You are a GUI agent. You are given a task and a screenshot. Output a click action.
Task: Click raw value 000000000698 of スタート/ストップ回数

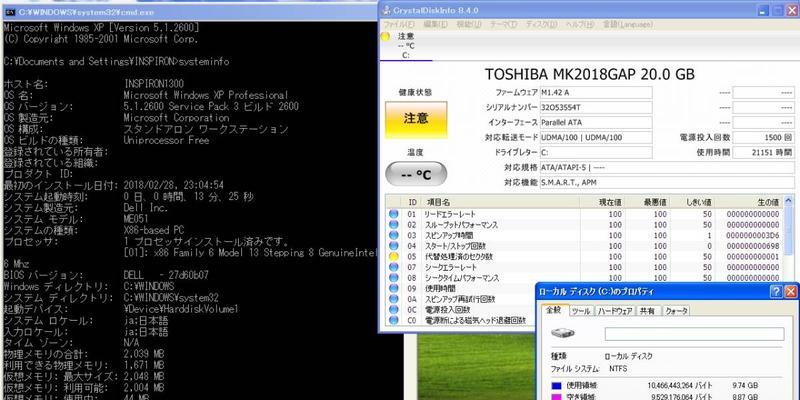coord(752,246)
